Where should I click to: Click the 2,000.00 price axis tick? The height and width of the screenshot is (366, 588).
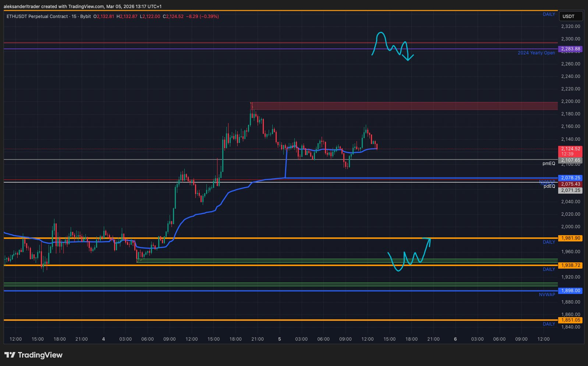click(x=571, y=227)
